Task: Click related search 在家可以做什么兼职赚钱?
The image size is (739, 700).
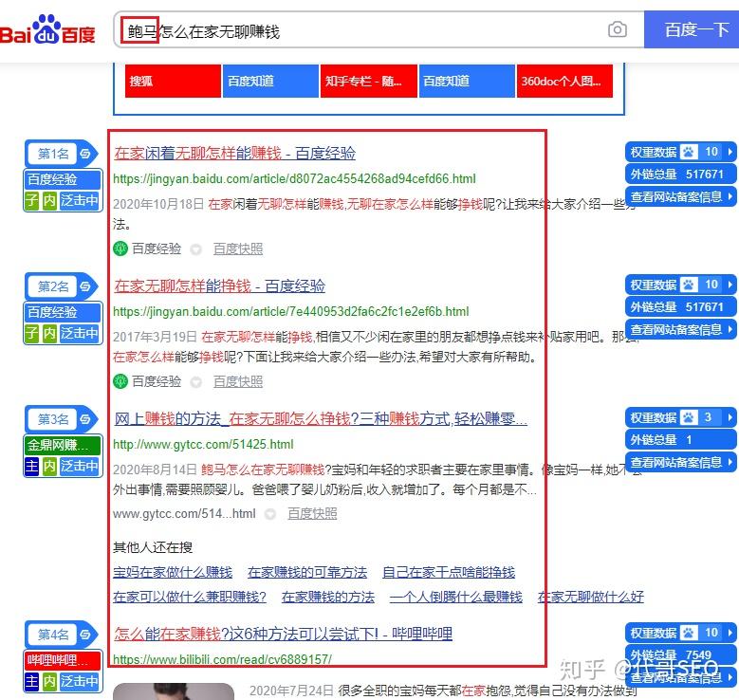Action: click(x=190, y=597)
